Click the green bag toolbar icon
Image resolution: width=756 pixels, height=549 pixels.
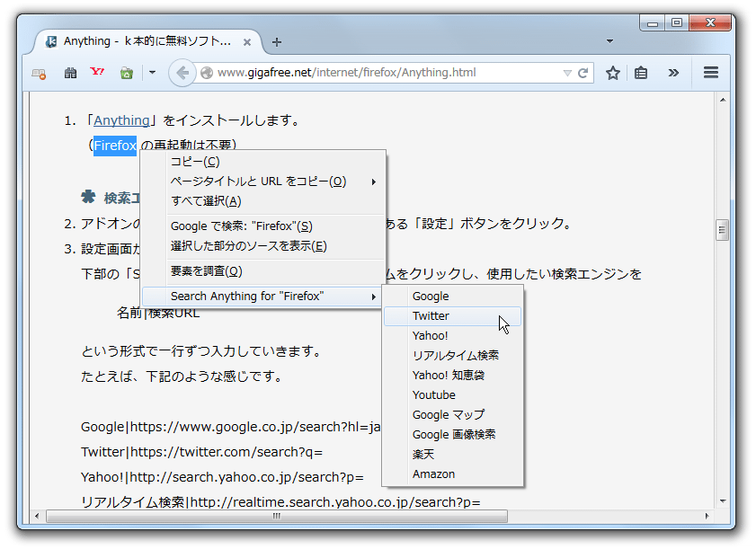127,74
